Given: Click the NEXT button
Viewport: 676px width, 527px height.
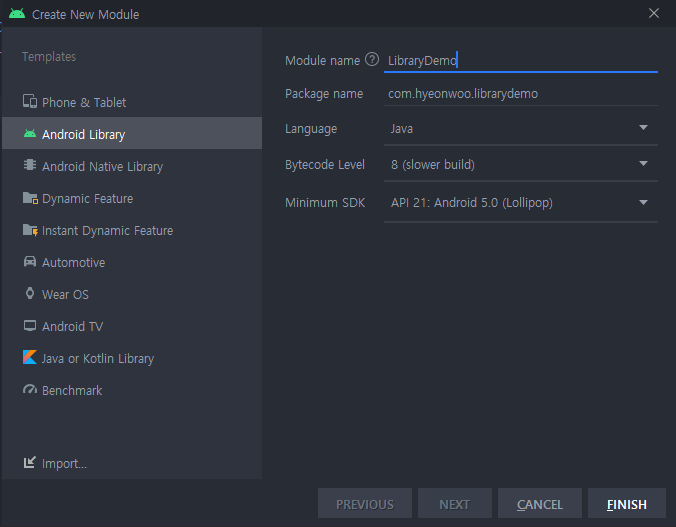Looking at the screenshot, I should pyautogui.click(x=454, y=503).
